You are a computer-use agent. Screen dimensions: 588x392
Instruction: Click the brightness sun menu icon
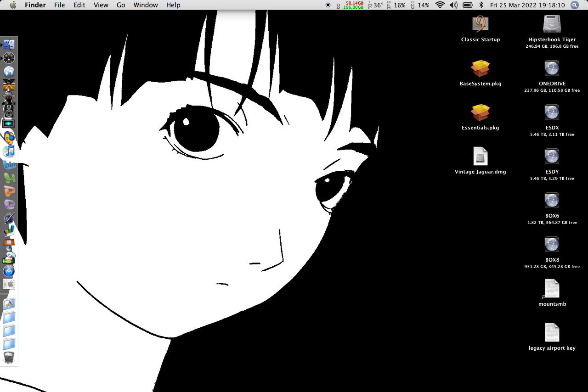[x=328, y=5]
